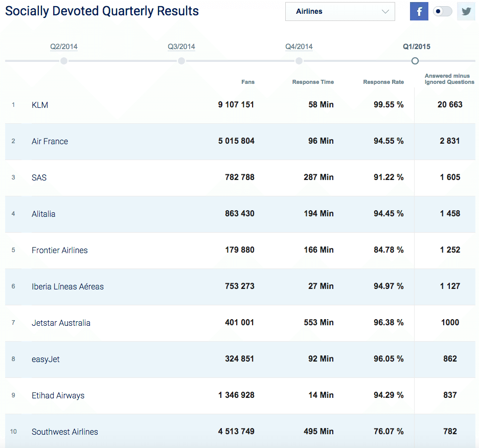Image resolution: width=479 pixels, height=448 pixels.
Task: Click Alitalia's 94.45 % response rate
Action: (389, 214)
